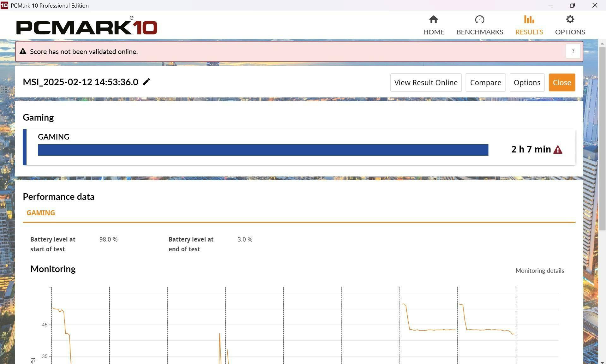Click the Monitoring heading
Image resolution: width=606 pixels, height=364 pixels.
[x=53, y=269]
